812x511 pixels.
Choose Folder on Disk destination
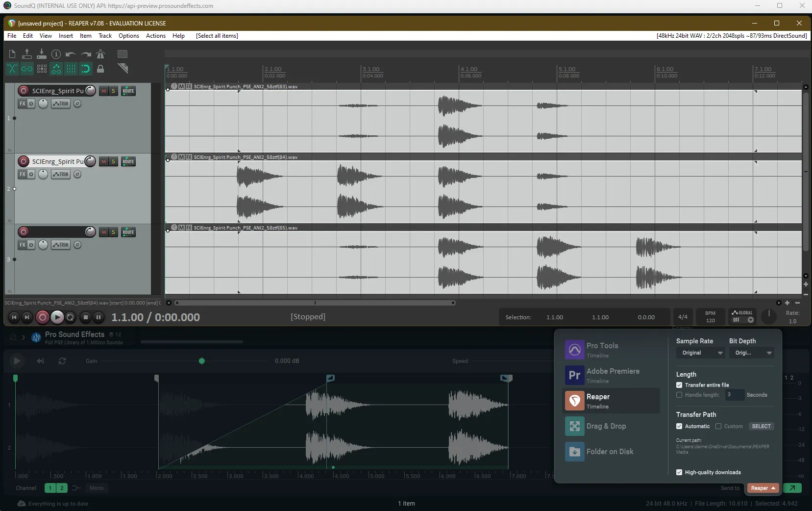coord(611,452)
